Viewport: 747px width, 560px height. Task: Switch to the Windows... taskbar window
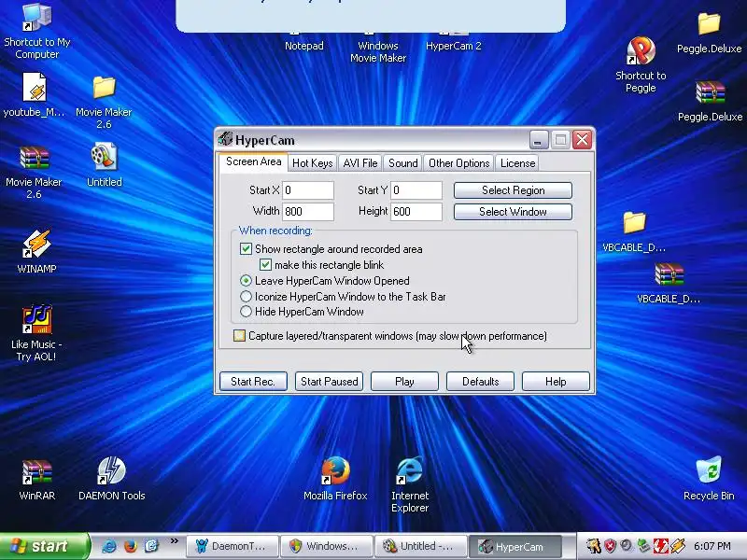tap(325, 546)
